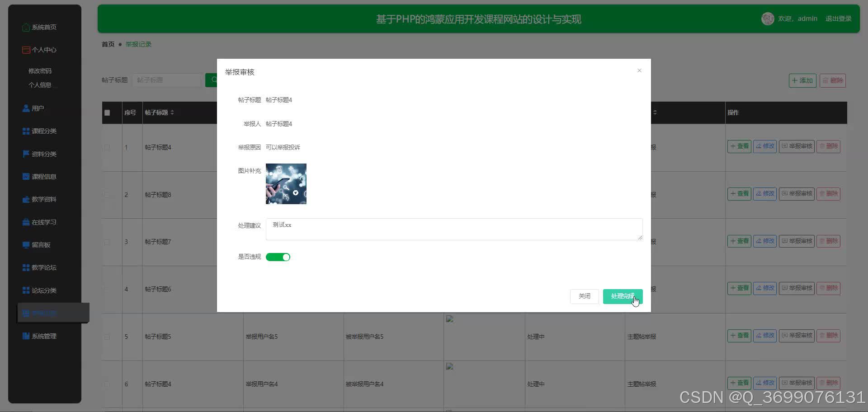Viewport: 868px width, 412px height.
Task: Click the 课程分类 sidebar icon
Action: click(x=26, y=131)
